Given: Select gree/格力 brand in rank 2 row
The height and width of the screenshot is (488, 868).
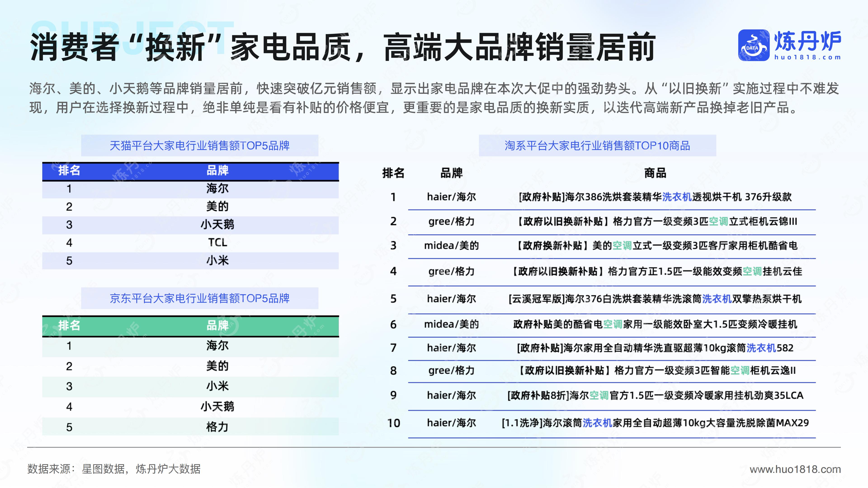Looking at the screenshot, I should [x=452, y=221].
